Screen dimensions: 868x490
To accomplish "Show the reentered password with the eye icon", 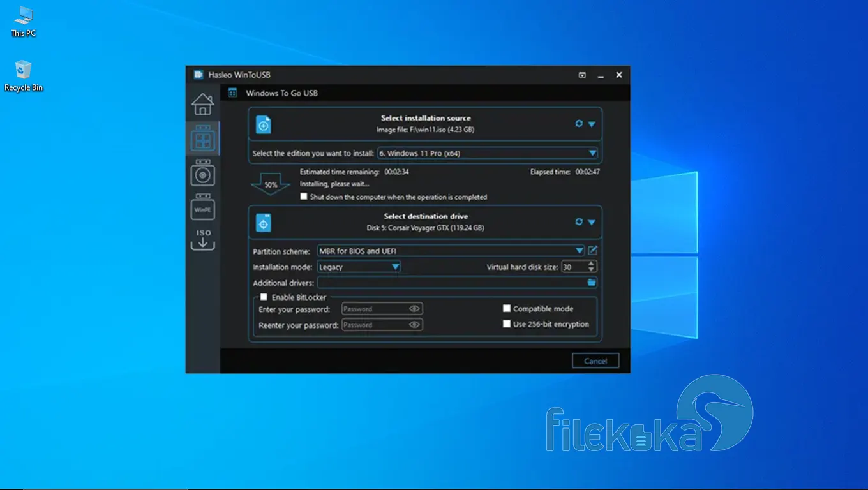I will point(415,325).
